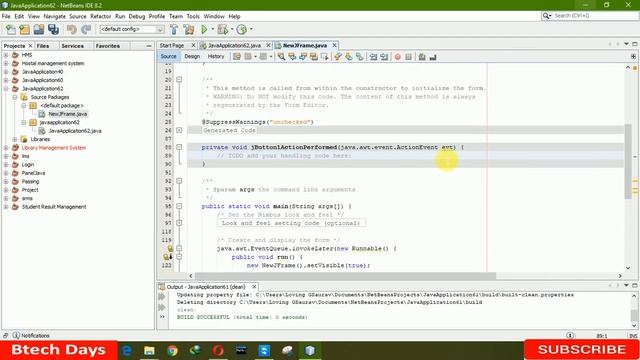Image resolution: width=640 pixels, height=360 pixels.
Task: Click the Find Selection magnifier icon
Action: [281, 57]
